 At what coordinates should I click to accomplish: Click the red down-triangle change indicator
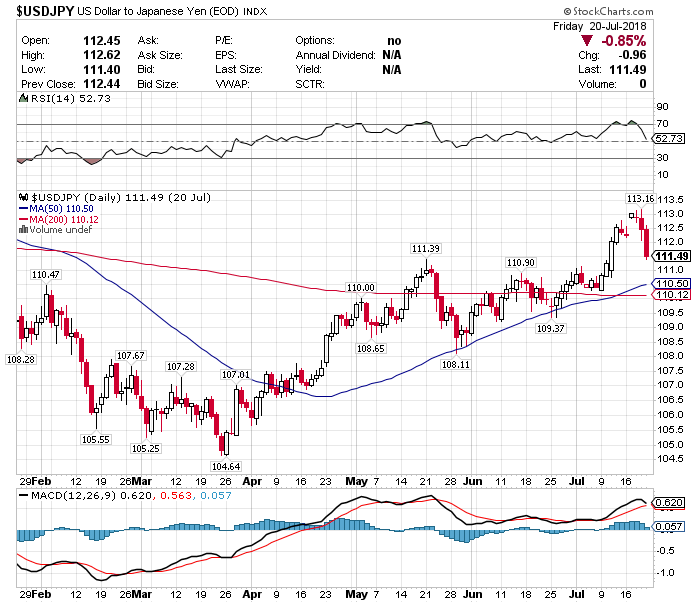point(587,41)
